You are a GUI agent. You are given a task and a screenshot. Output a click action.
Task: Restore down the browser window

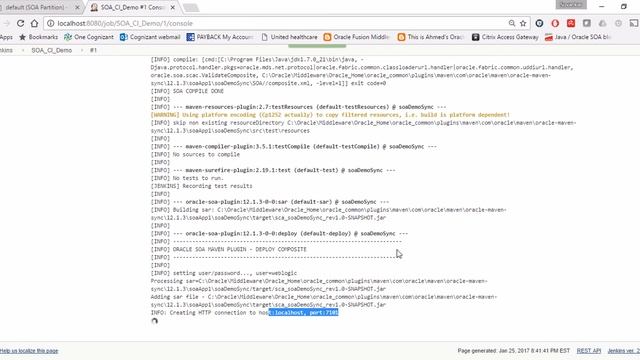(x=624, y=7)
